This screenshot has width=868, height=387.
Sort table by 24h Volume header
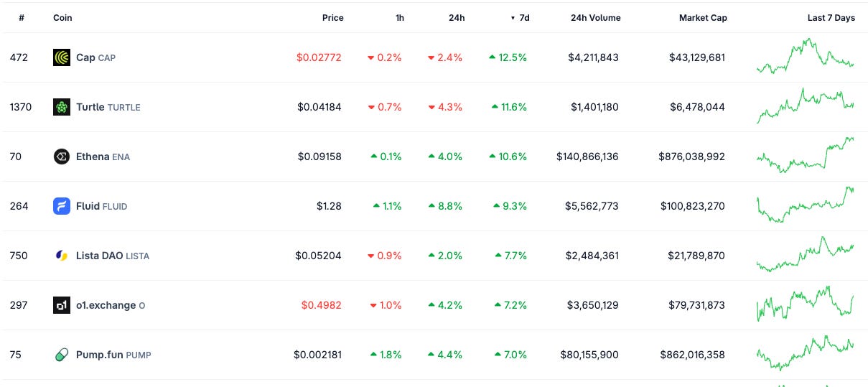coord(595,18)
